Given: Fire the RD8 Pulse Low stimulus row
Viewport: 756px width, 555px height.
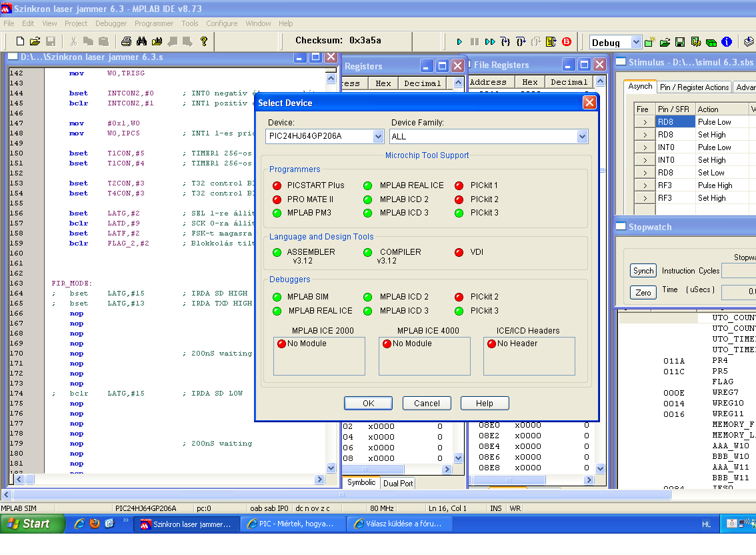Looking at the screenshot, I should 645,122.
